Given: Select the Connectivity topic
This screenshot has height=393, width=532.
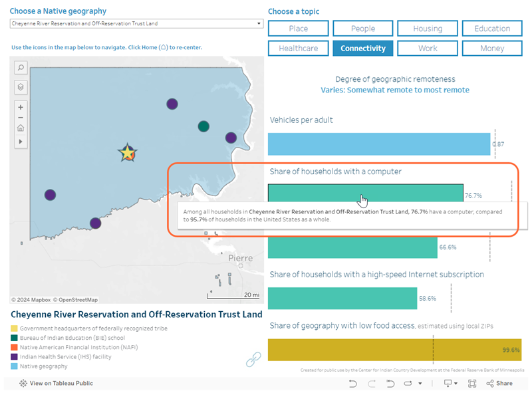Looking at the screenshot, I should coord(362,48).
